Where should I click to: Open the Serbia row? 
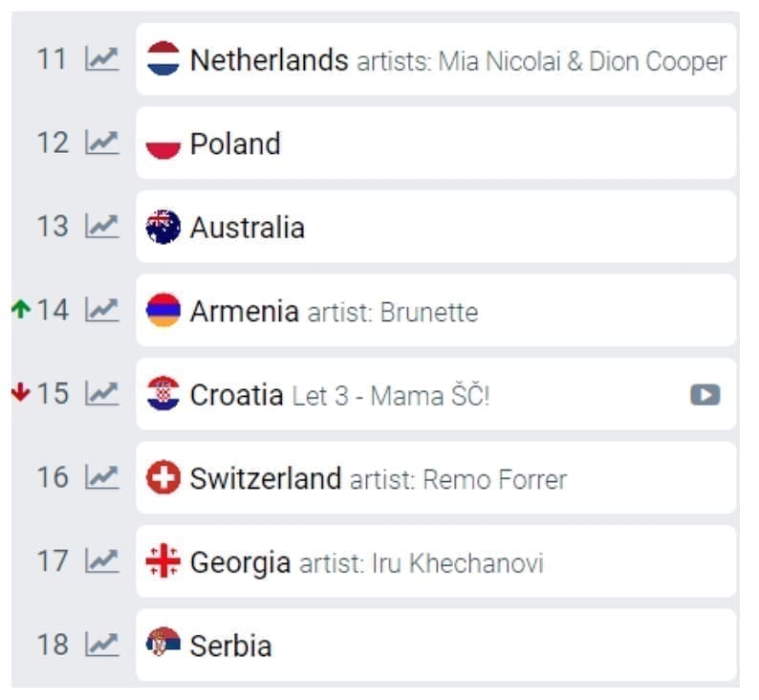[230, 645]
